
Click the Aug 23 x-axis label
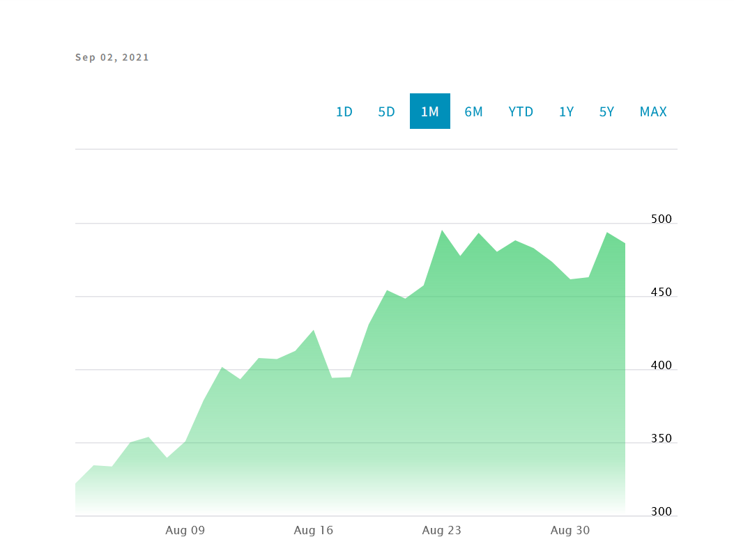(x=441, y=531)
